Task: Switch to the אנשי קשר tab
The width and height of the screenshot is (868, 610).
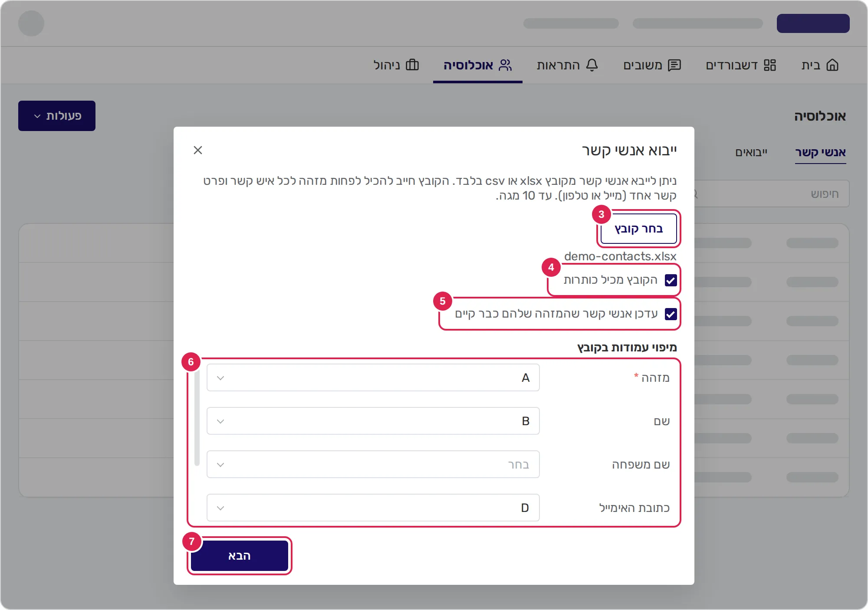Action: 820,153
